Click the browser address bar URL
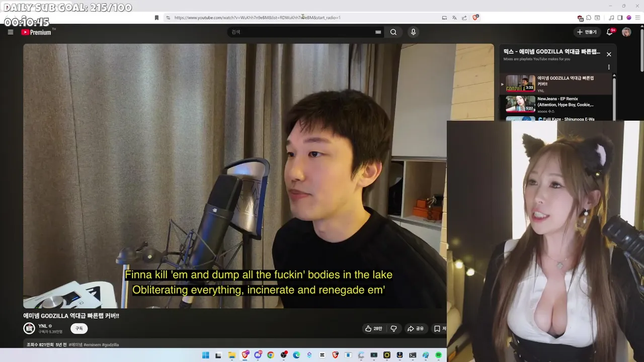 257,18
